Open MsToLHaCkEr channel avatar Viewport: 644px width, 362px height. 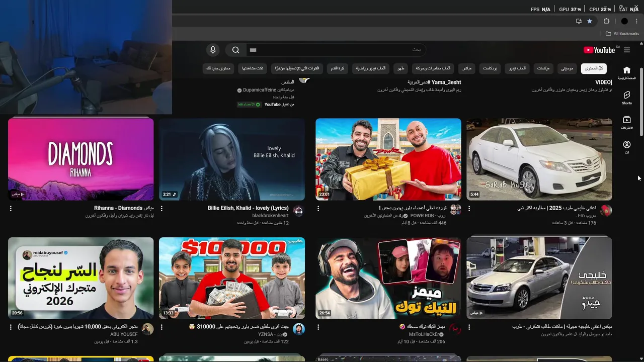pyautogui.click(x=455, y=329)
